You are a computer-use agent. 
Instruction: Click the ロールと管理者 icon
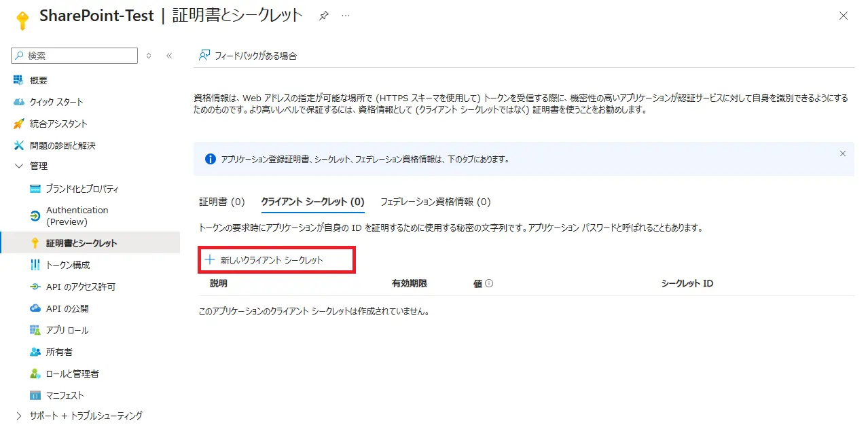tap(35, 374)
